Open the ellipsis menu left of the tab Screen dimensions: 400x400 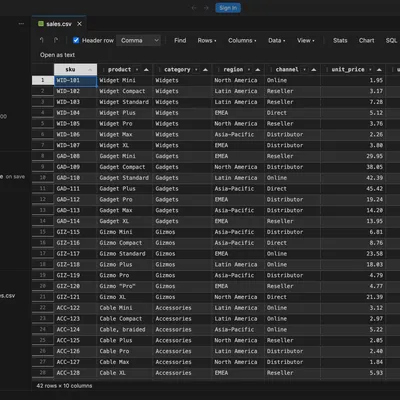21,24
